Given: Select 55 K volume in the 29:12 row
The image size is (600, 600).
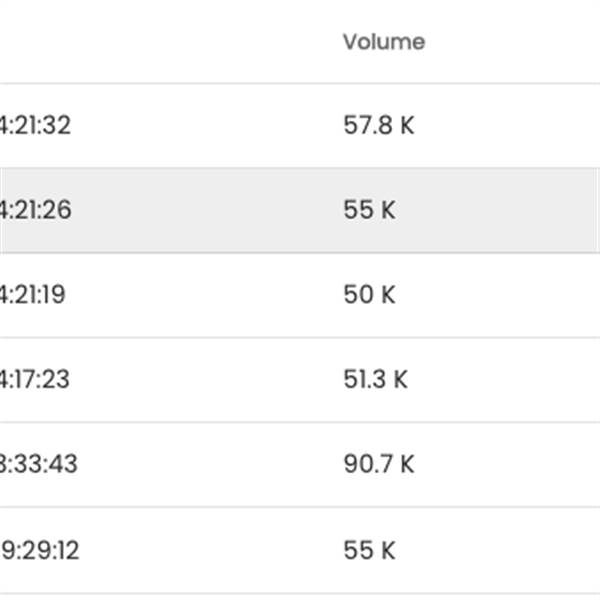Looking at the screenshot, I should 370,550.
